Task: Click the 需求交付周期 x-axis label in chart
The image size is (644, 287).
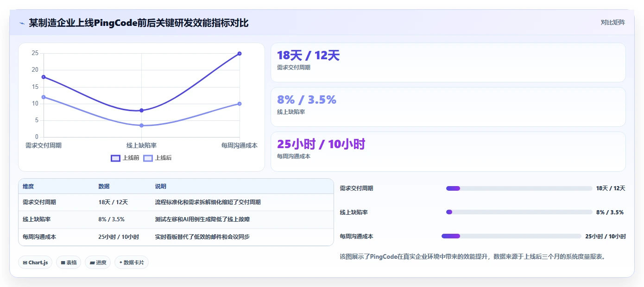Action: (44, 145)
